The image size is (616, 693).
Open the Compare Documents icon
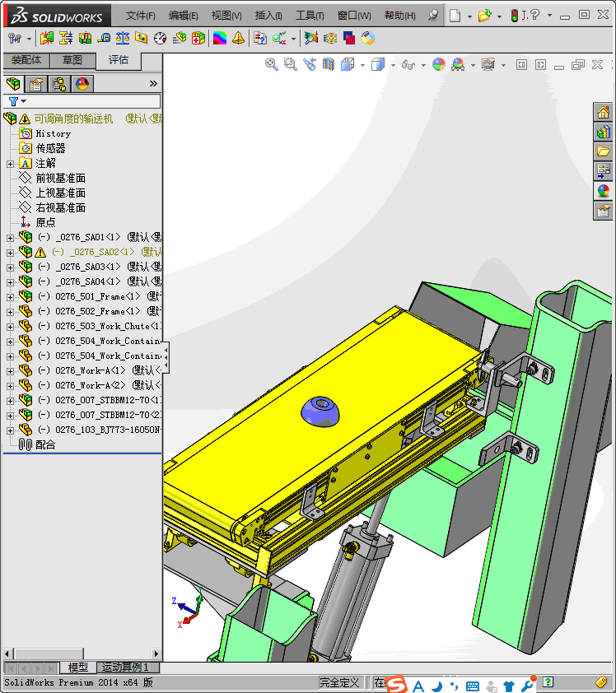click(260, 39)
